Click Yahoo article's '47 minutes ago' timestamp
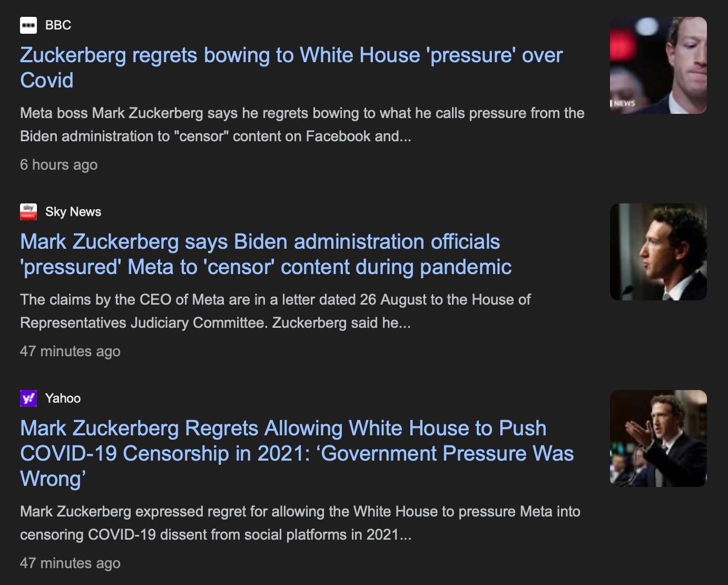Viewport: 728px width, 585px height. tap(70, 563)
